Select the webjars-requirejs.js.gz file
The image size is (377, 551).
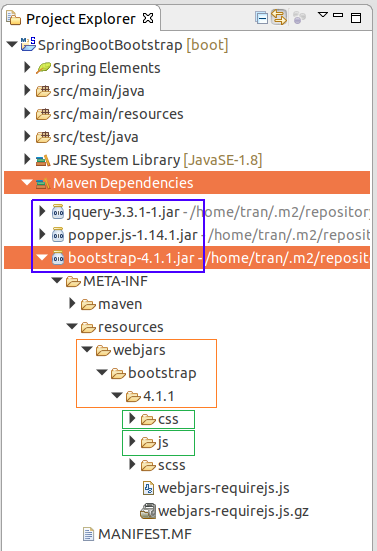[233, 511]
